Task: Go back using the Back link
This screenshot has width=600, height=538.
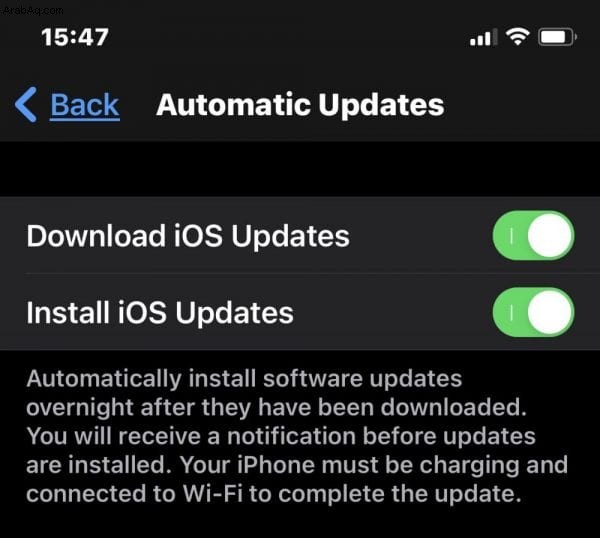Action: 85,105
